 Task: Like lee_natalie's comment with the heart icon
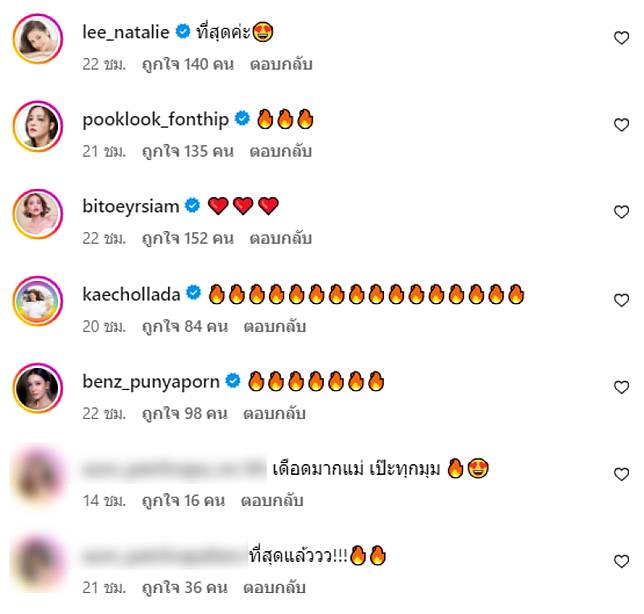pos(621,38)
